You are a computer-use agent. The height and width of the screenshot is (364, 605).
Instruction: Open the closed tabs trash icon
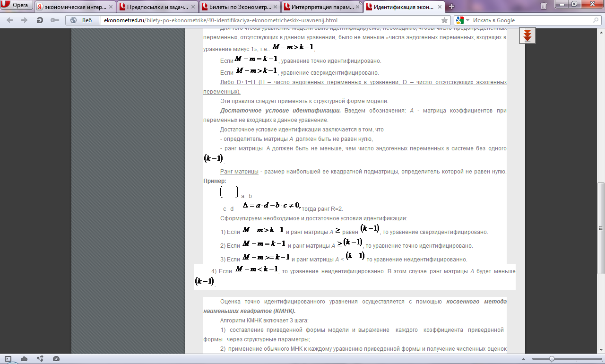point(544,6)
